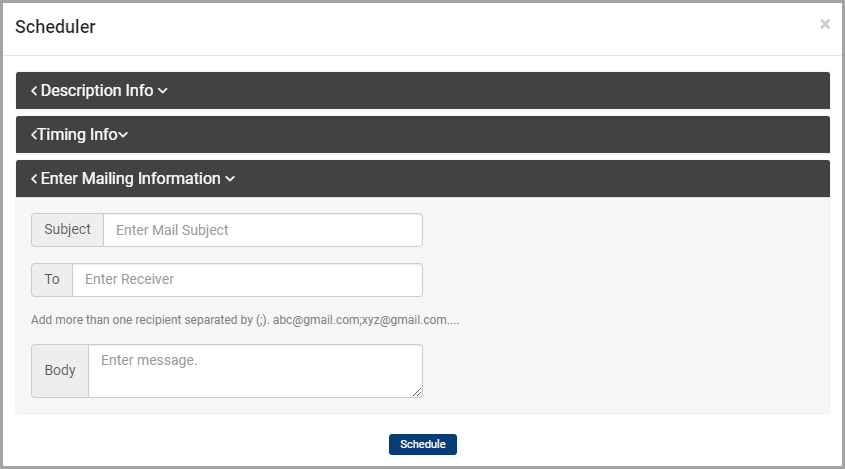
Task: Click the Body field label
Action: [x=60, y=371]
